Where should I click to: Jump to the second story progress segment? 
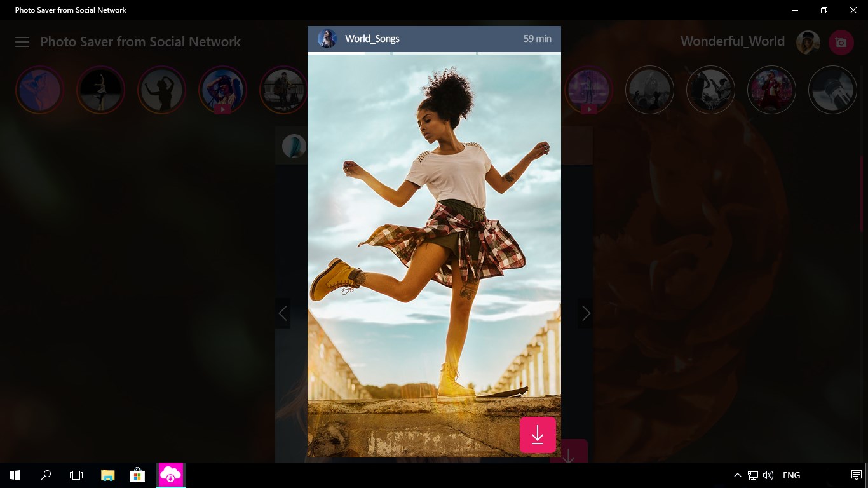coord(433,53)
